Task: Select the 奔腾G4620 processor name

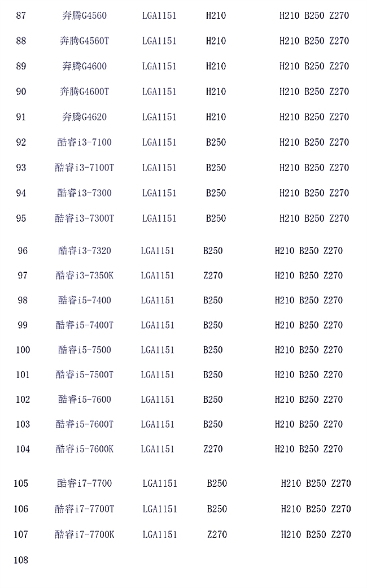Action: click(84, 117)
